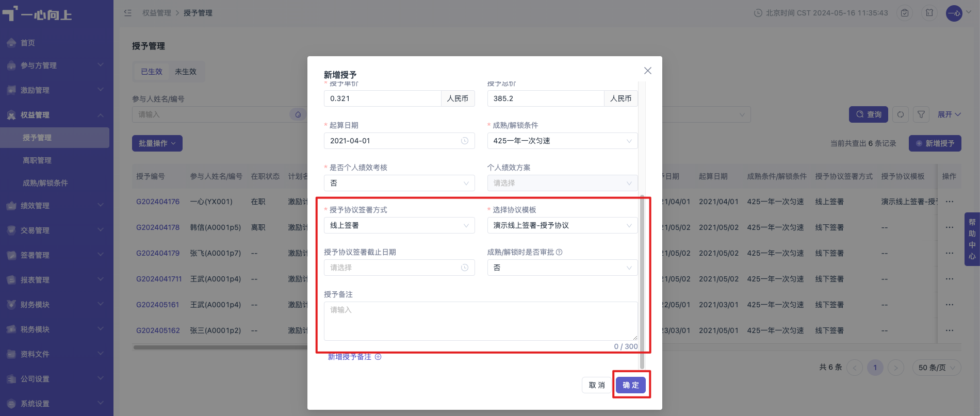Click the 交易管理 sidebar icon
The height and width of the screenshot is (416, 980).
(11, 230)
